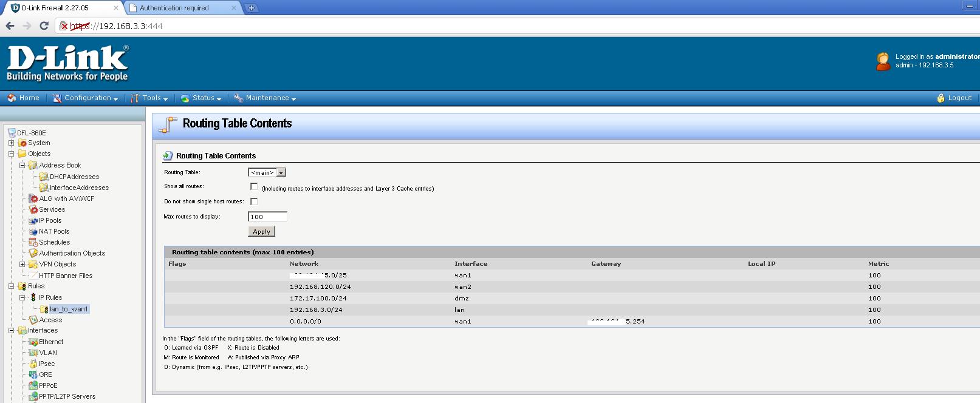The height and width of the screenshot is (403, 980).
Task: Click the PPTP/L2TP Servers icon
Action: tap(33, 396)
